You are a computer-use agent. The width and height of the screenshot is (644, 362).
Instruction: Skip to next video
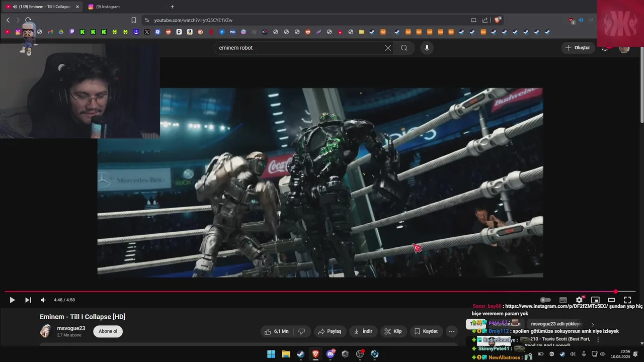28,300
